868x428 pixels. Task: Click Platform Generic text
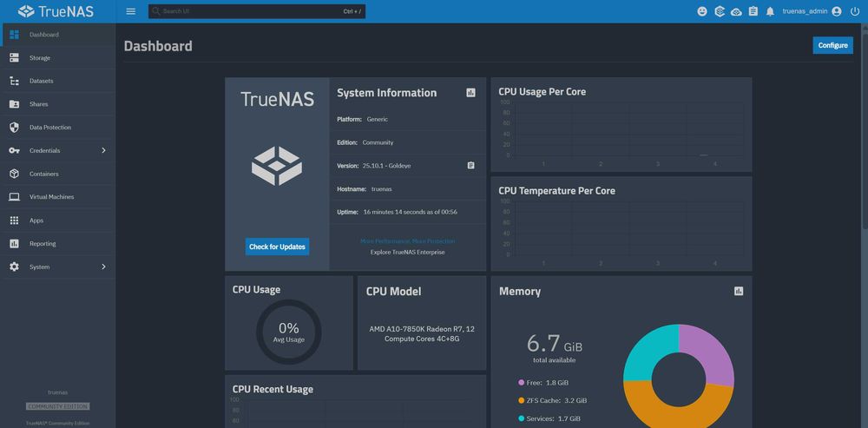pos(363,119)
